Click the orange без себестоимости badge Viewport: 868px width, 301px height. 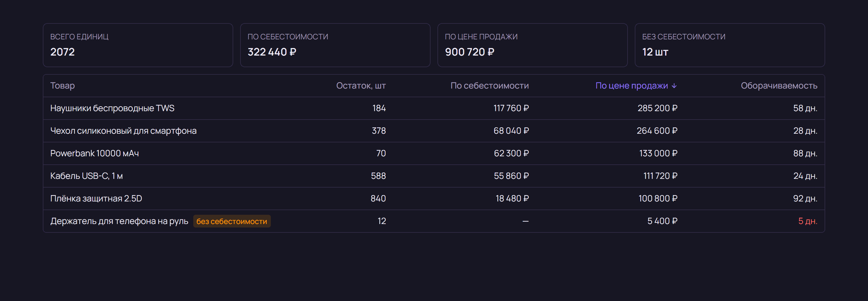click(x=232, y=221)
